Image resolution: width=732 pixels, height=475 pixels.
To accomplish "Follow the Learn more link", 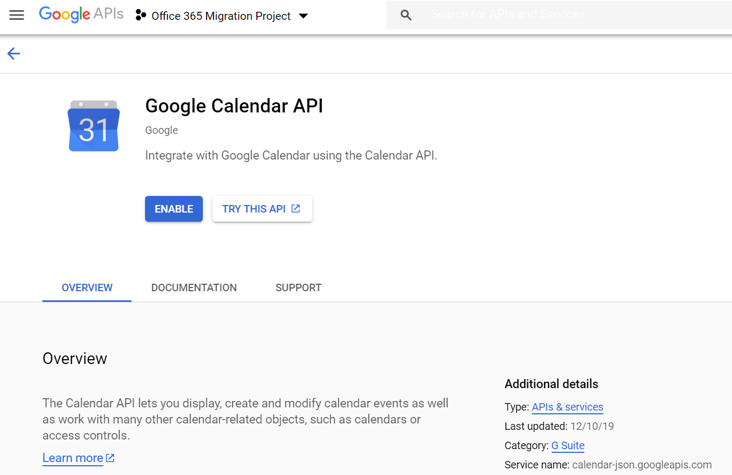I will [72, 458].
